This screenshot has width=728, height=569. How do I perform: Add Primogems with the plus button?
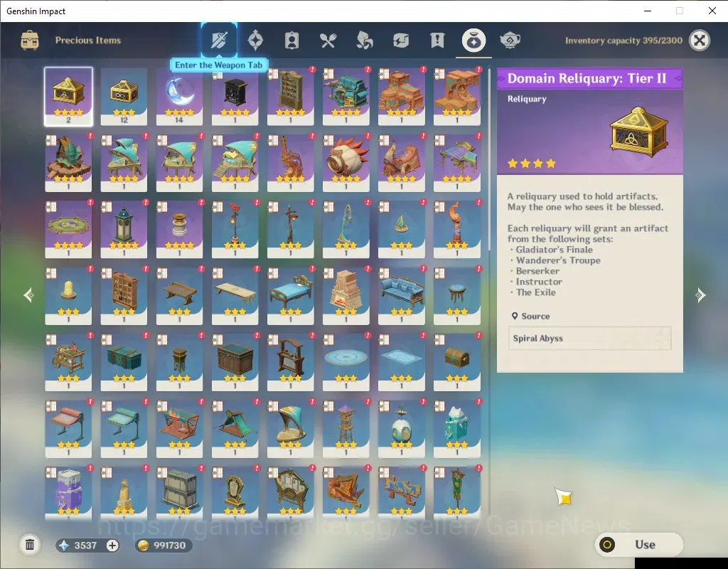(x=112, y=546)
